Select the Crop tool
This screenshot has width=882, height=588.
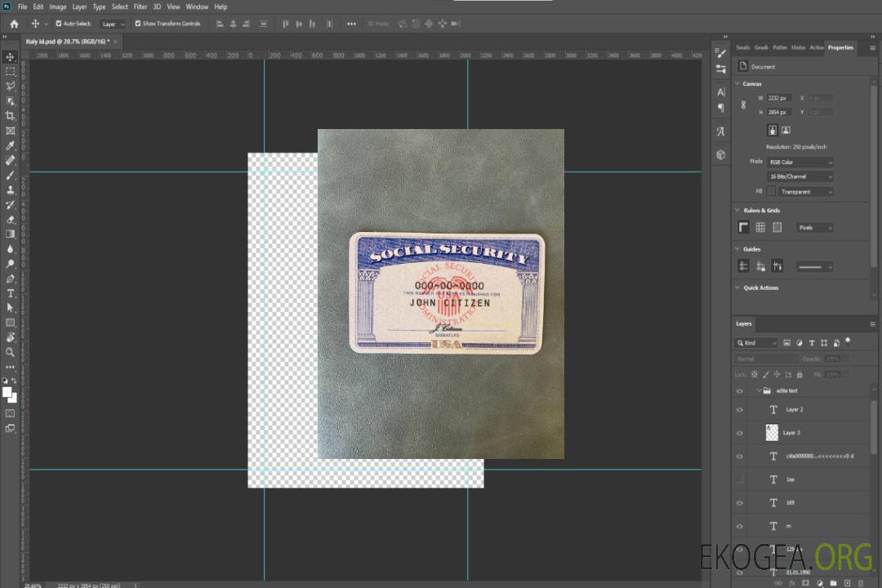[10, 116]
